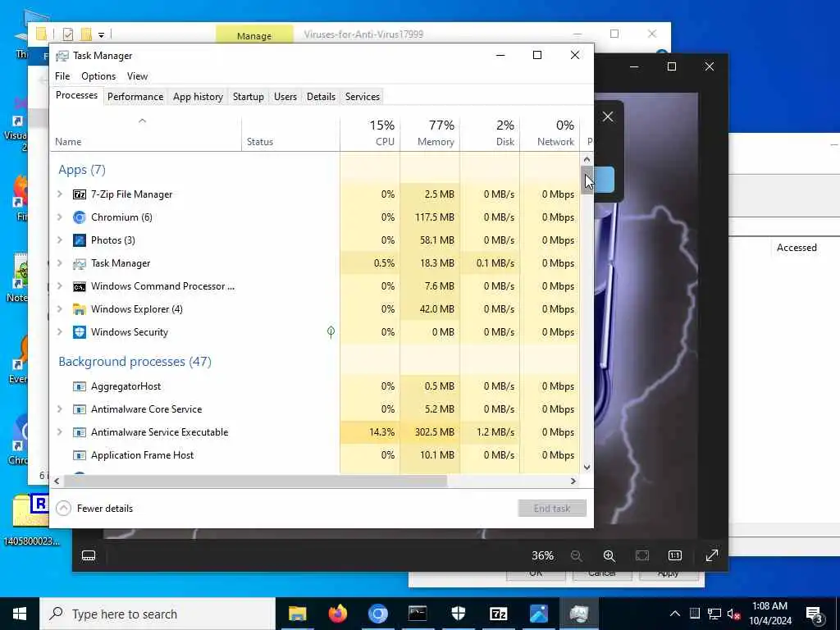Open 7-Zip from the taskbar
The image size is (840, 630).
pos(498,614)
